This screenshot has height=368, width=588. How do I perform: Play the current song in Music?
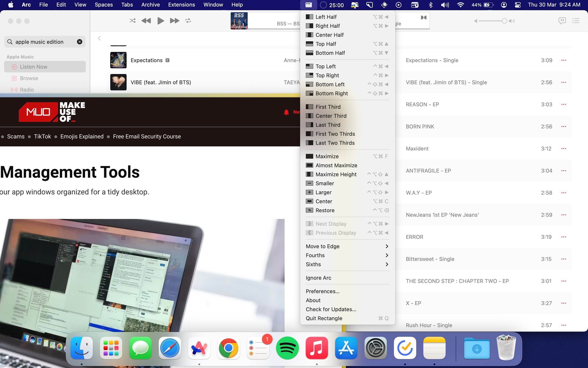click(x=160, y=21)
